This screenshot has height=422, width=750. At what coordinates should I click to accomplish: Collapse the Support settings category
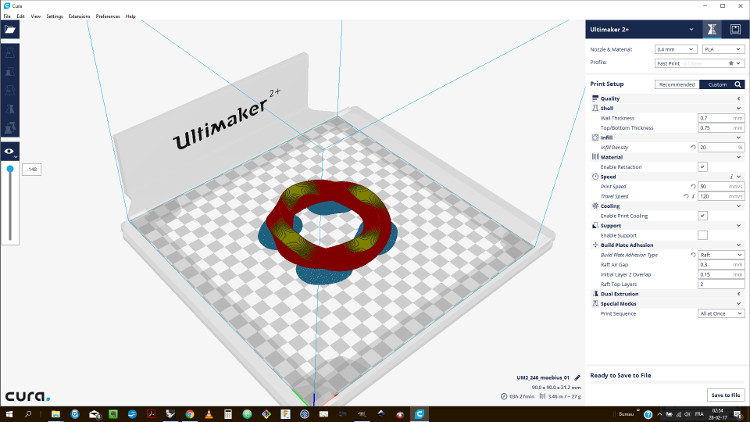[x=667, y=225]
